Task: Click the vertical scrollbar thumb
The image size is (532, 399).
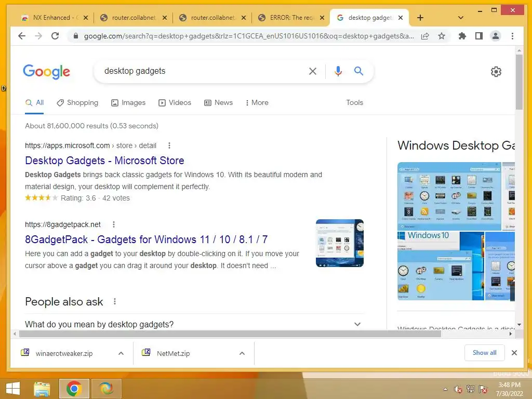Action: click(519, 82)
